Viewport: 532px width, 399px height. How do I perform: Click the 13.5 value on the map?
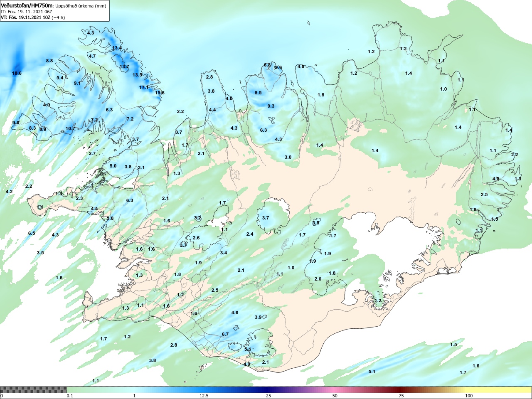(137, 75)
